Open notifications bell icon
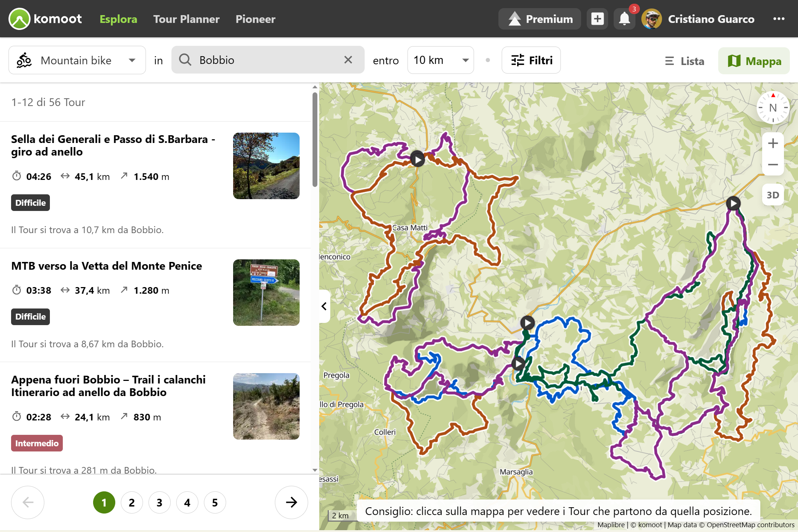 pos(624,19)
